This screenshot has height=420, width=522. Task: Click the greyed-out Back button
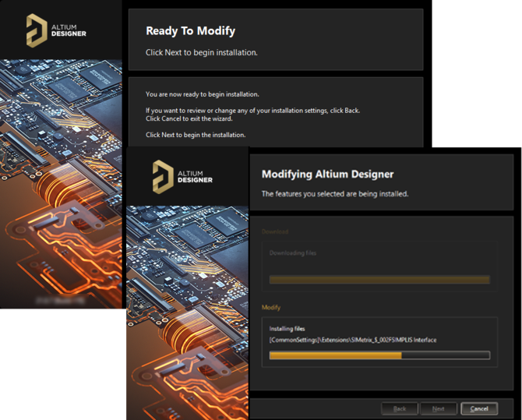point(399,408)
